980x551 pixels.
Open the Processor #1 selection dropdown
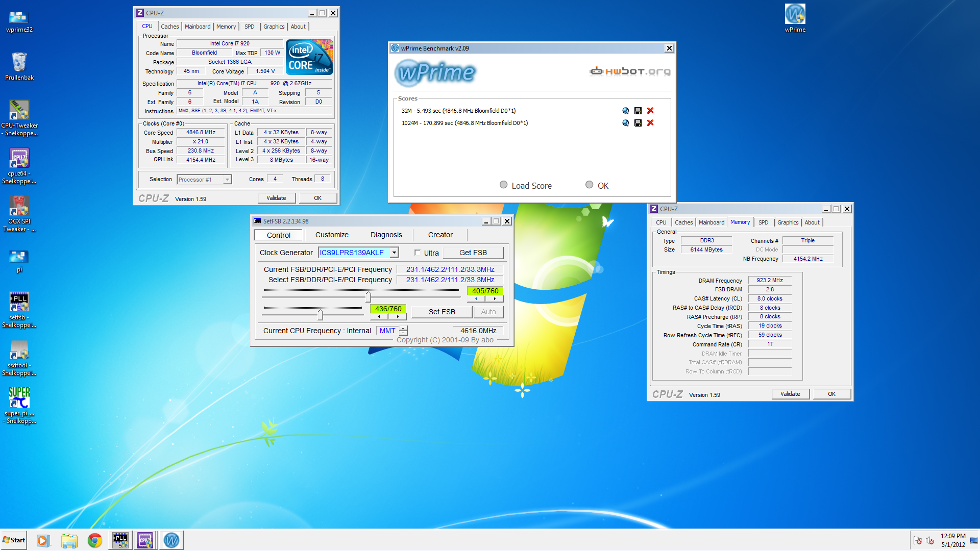tap(227, 180)
